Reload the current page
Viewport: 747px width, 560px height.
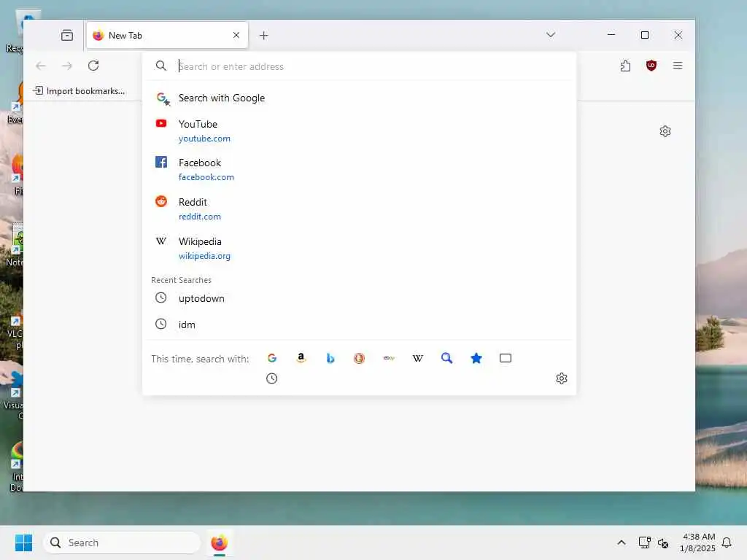click(93, 66)
